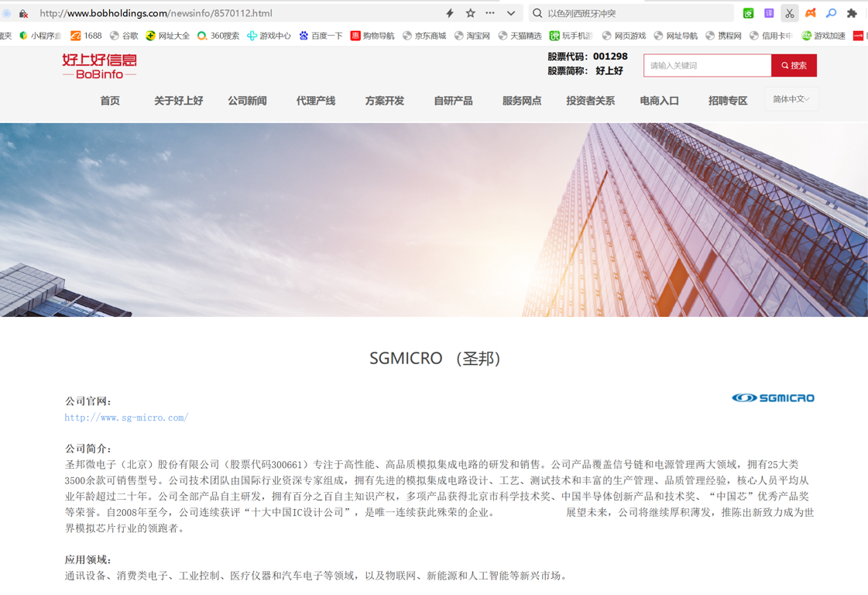The height and width of the screenshot is (595, 868).
Task: Open the 游戏加速 bookmark
Action: coord(823,36)
